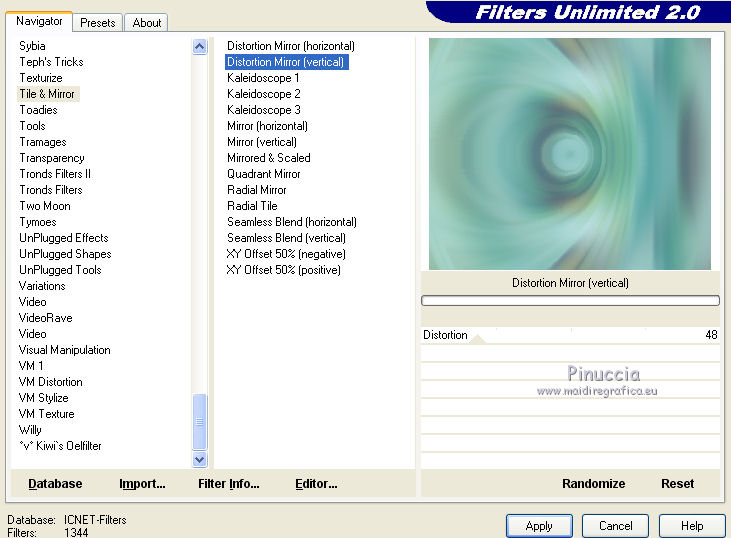Screen dimensions: 731x538
Task: Open the About tab
Action: [x=146, y=22]
